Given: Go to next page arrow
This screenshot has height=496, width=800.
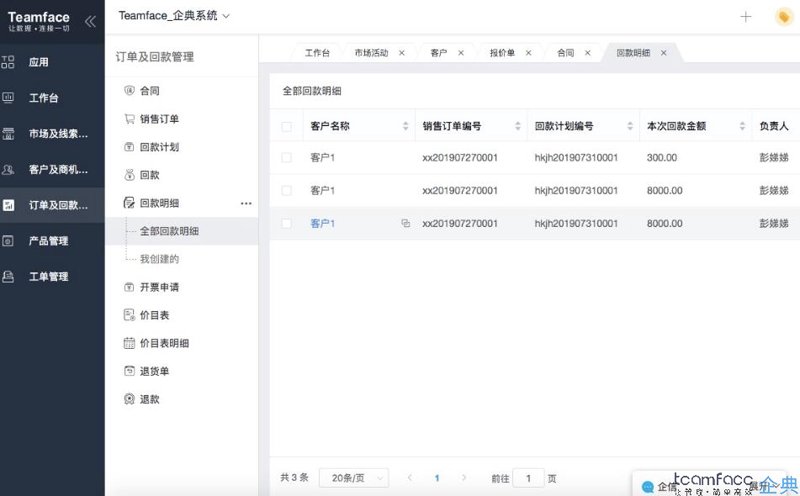Looking at the screenshot, I should [x=464, y=478].
